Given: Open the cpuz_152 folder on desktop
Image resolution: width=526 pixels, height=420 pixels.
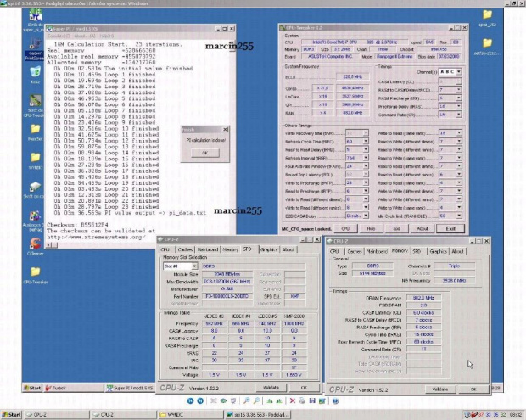Looking at the screenshot, I should [487, 19].
